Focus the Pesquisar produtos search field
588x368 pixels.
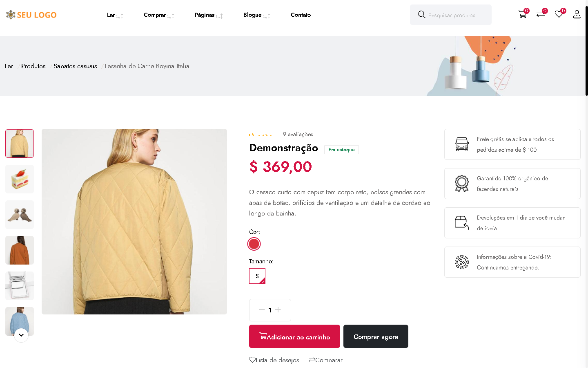[x=455, y=15]
